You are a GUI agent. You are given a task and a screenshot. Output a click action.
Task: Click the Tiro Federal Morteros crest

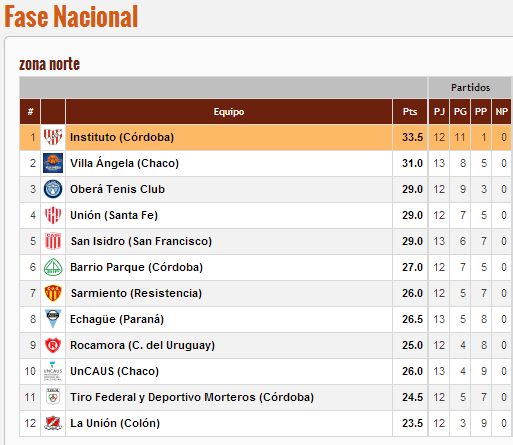pos(53,397)
